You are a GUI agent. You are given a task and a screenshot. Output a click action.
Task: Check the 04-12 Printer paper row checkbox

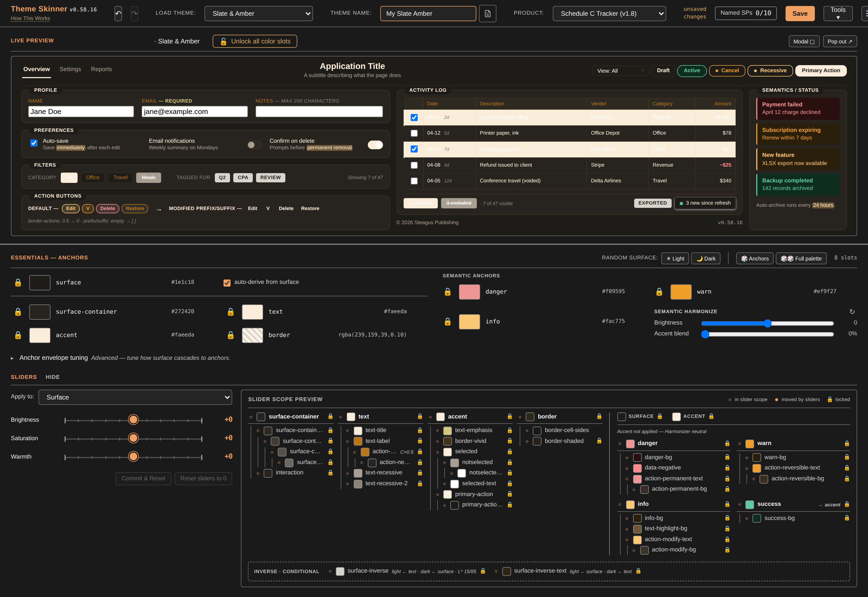[x=414, y=133]
